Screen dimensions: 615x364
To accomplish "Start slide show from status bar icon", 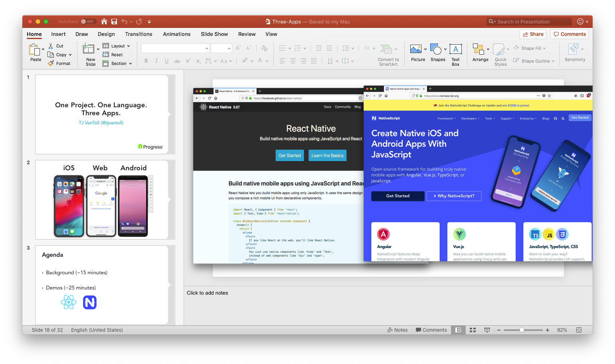I will coord(487,330).
